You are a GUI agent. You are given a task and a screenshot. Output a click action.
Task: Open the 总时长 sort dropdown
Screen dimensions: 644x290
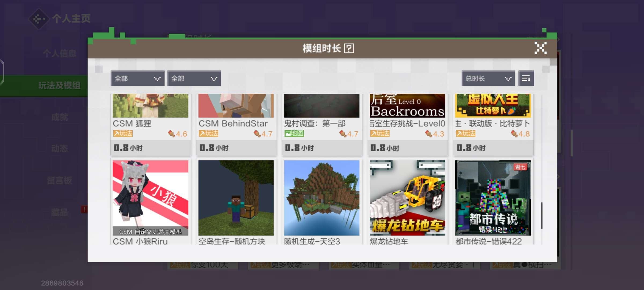click(488, 78)
